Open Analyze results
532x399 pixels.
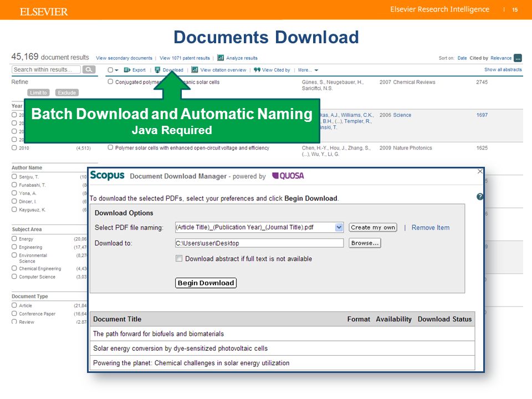[242, 58]
